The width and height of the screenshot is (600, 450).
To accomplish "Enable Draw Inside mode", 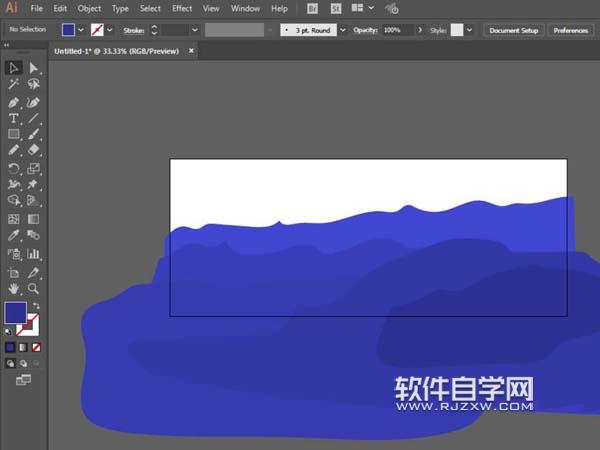I will pyautogui.click(x=36, y=363).
